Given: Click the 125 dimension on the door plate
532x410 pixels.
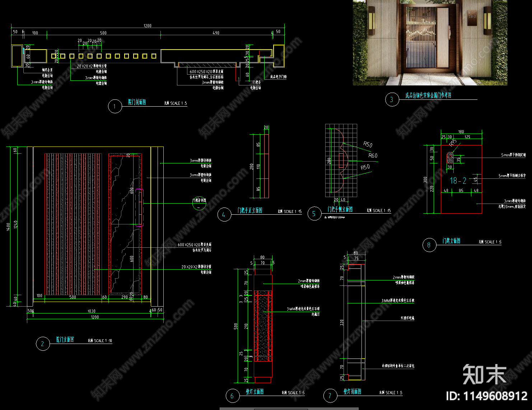Looking at the screenshot, I should click(467, 137).
